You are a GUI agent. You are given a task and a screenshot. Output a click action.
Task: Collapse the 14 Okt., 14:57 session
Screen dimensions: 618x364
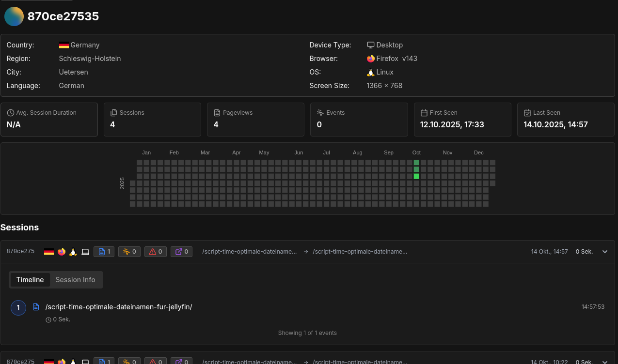[x=605, y=252]
